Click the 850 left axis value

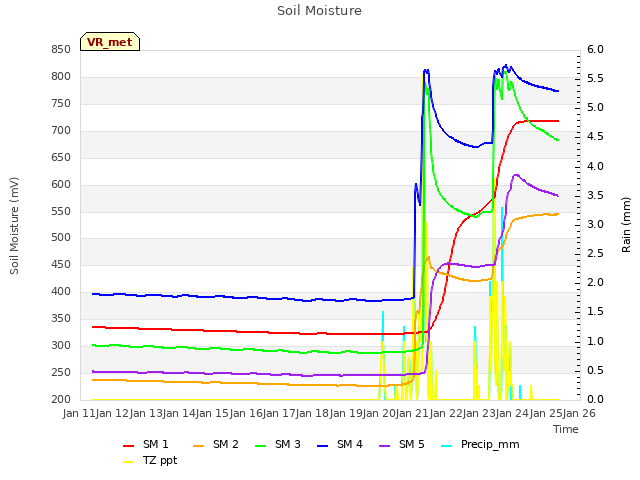[x=61, y=50]
